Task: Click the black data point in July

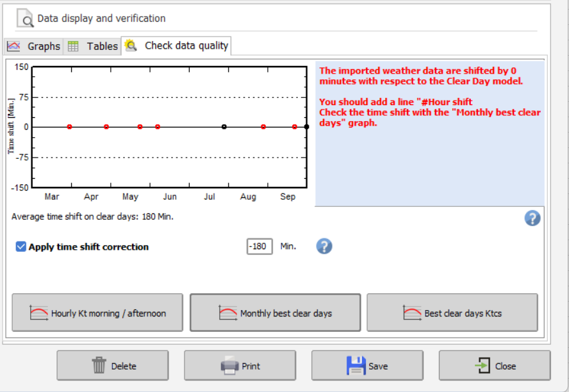Action: click(224, 127)
